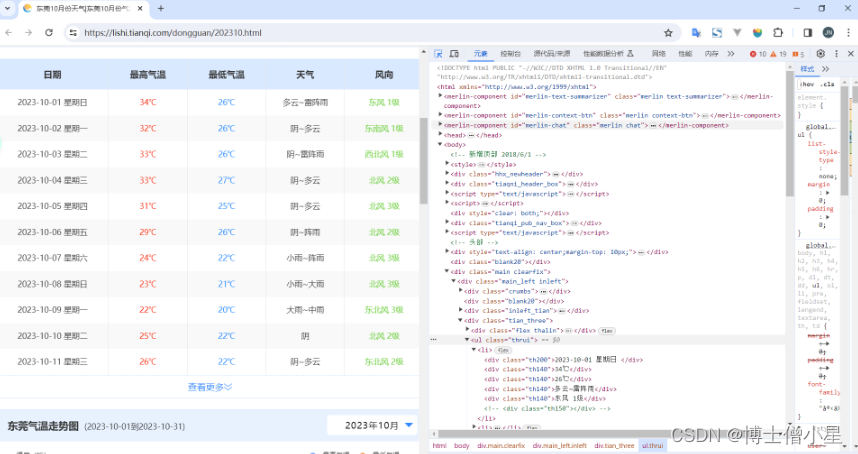Reload the page

click(49, 33)
